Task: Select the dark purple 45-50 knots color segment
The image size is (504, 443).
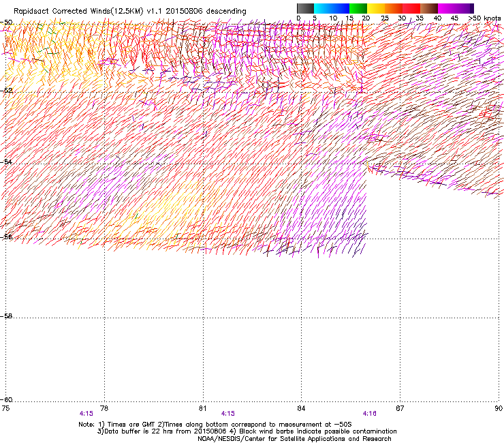Action: 464,8
